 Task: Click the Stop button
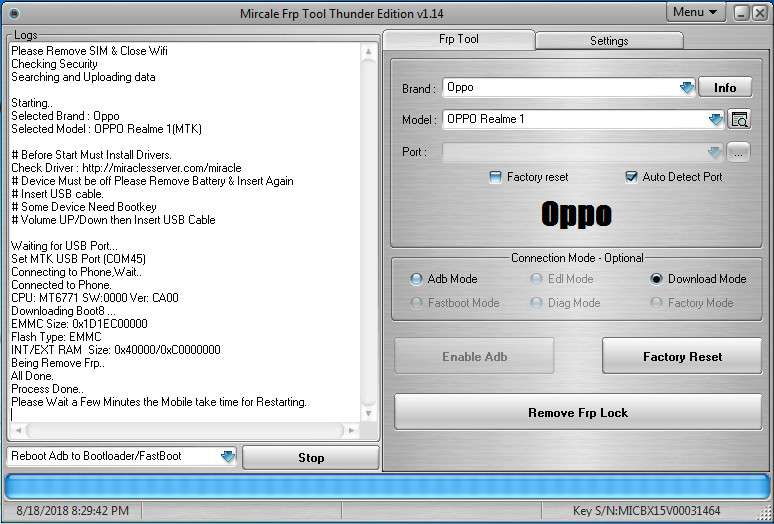point(311,458)
